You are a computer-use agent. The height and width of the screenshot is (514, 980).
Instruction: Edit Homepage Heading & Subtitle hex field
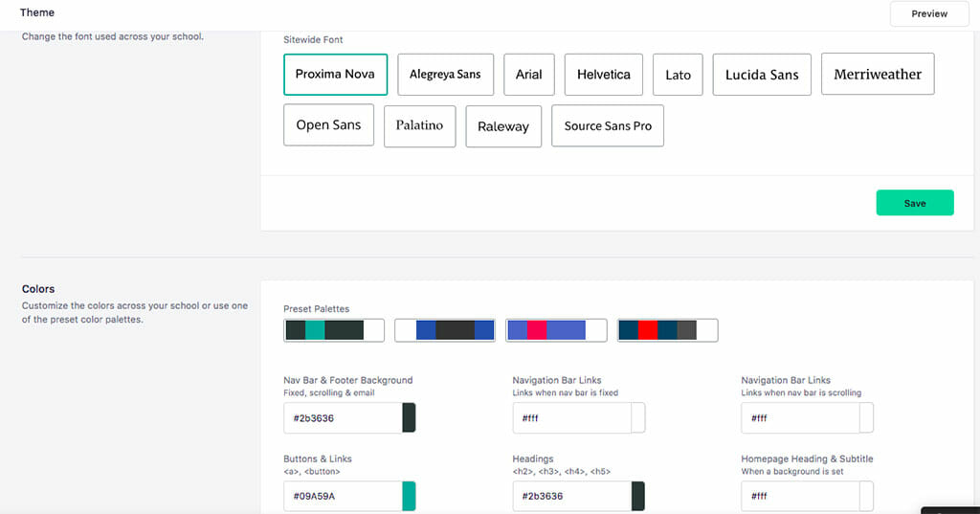801,496
